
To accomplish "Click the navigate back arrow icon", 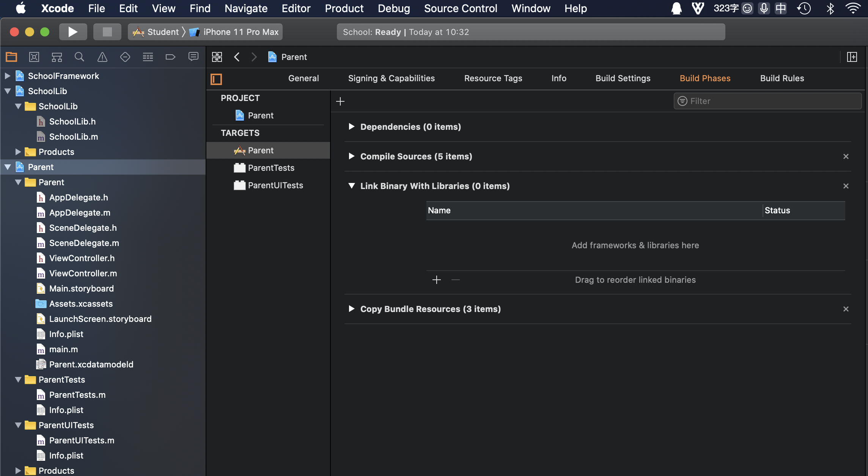I will click(237, 56).
